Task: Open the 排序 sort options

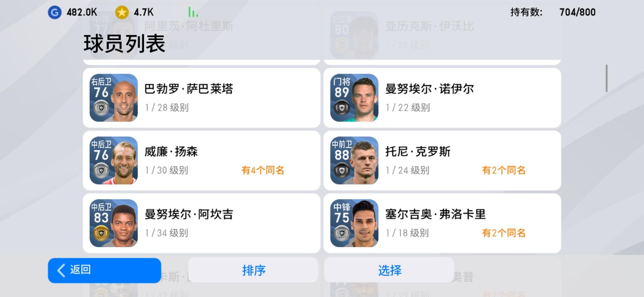Action: 253,270
